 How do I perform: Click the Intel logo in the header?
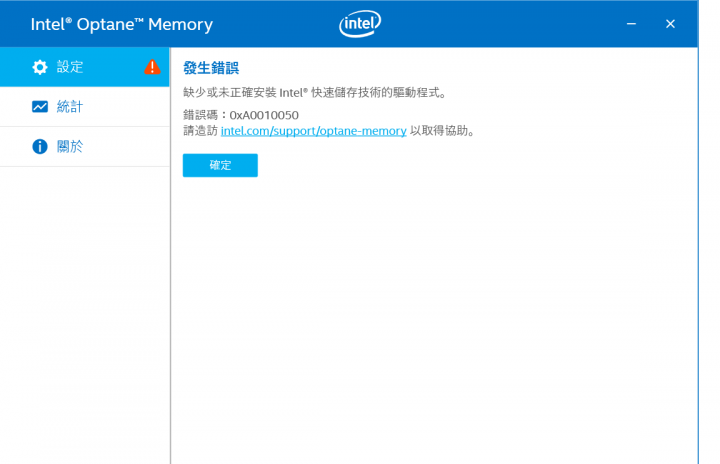pyautogui.click(x=360, y=23)
